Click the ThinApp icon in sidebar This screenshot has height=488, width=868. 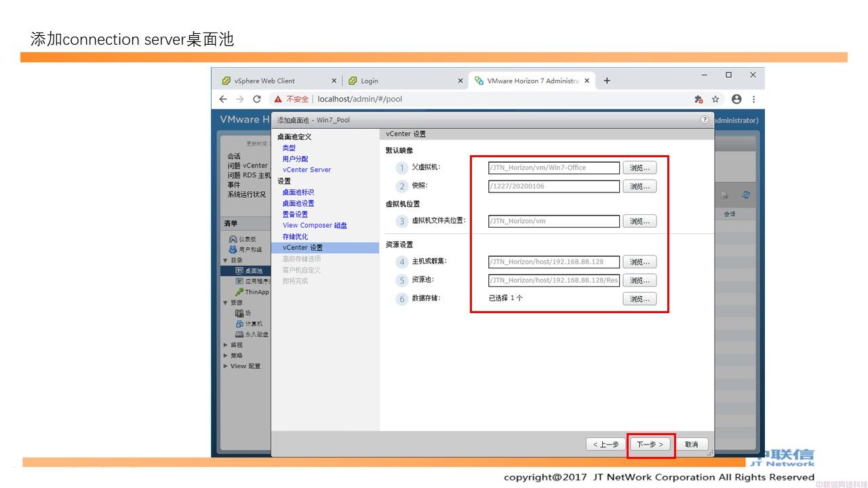pyautogui.click(x=239, y=291)
